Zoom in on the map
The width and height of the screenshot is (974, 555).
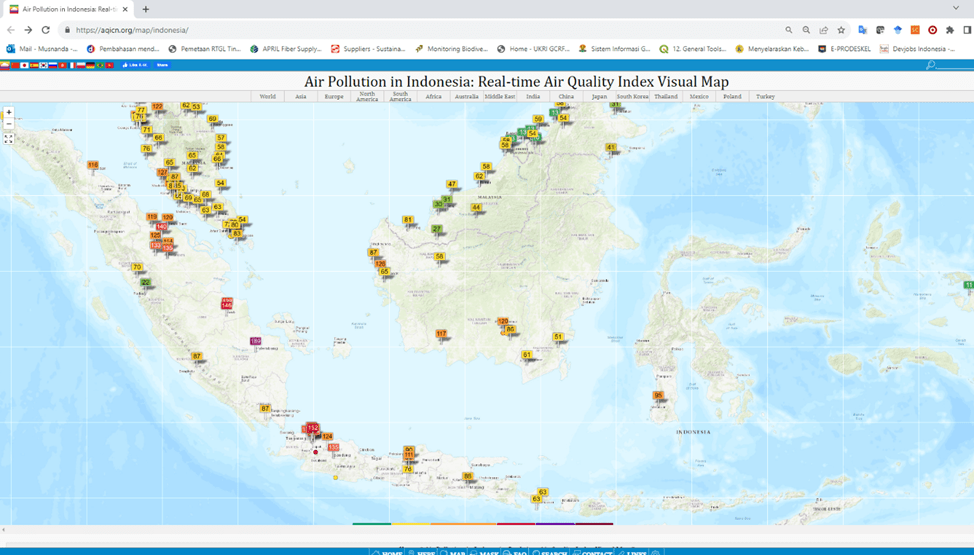(9, 113)
